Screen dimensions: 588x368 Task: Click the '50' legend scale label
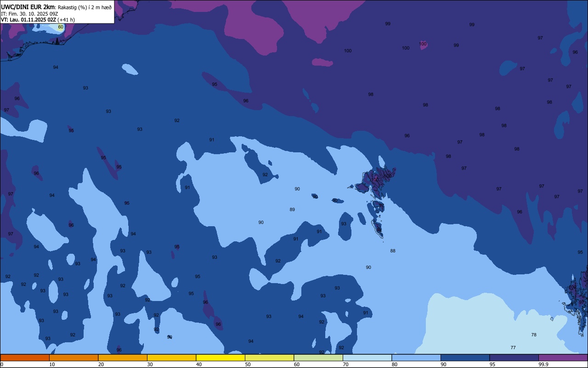pyautogui.click(x=248, y=364)
